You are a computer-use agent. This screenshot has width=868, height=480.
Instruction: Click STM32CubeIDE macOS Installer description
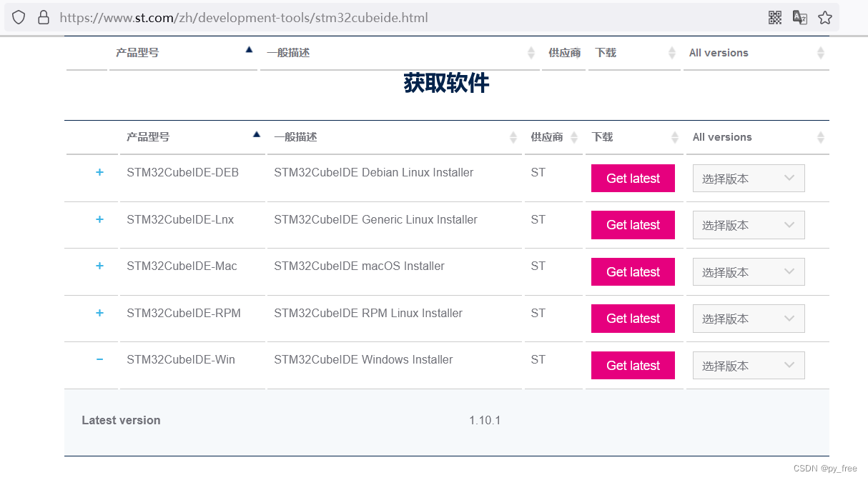pos(359,266)
